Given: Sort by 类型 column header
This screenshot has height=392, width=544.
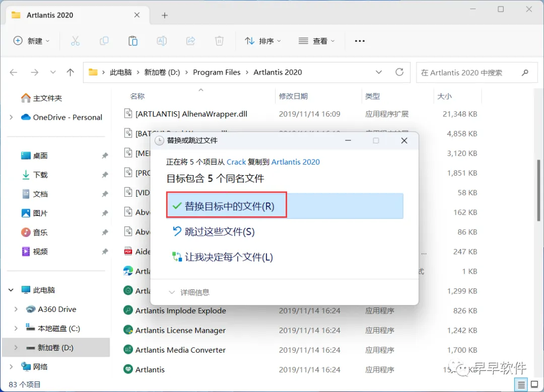Looking at the screenshot, I should (373, 96).
